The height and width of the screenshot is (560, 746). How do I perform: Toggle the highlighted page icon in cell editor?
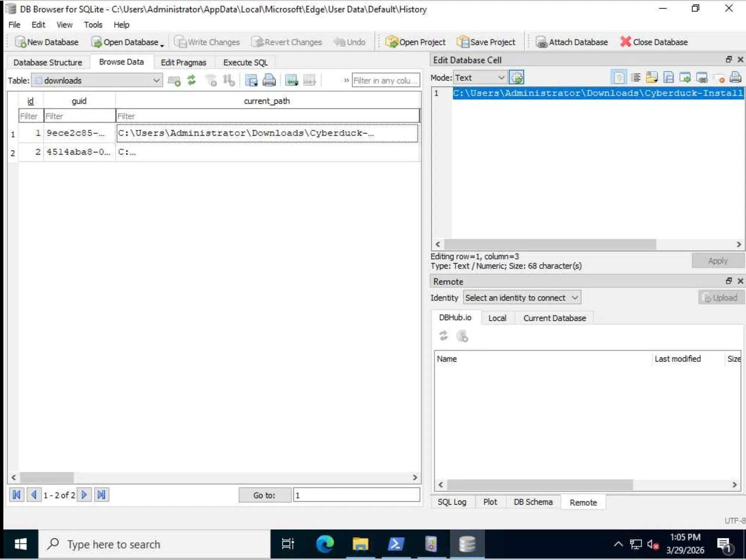[x=619, y=77]
